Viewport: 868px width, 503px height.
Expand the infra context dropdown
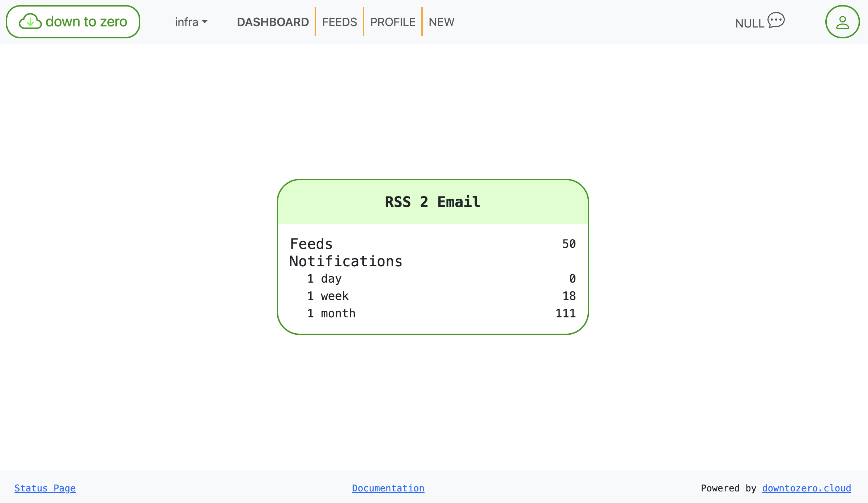click(x=191, y=22)
